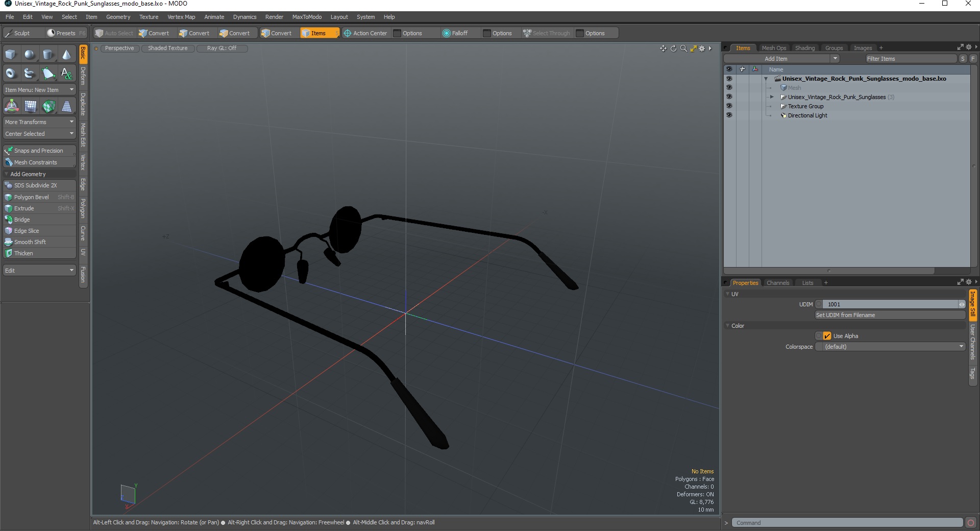Click the green sphere tool icon

pyautogui.click(x=48, y=106)
